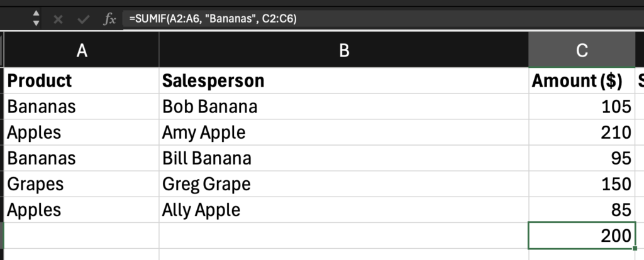The height and width of the screenshot is (260, 644).
Task: Select the Salesperson header cell
Action: 344,80
